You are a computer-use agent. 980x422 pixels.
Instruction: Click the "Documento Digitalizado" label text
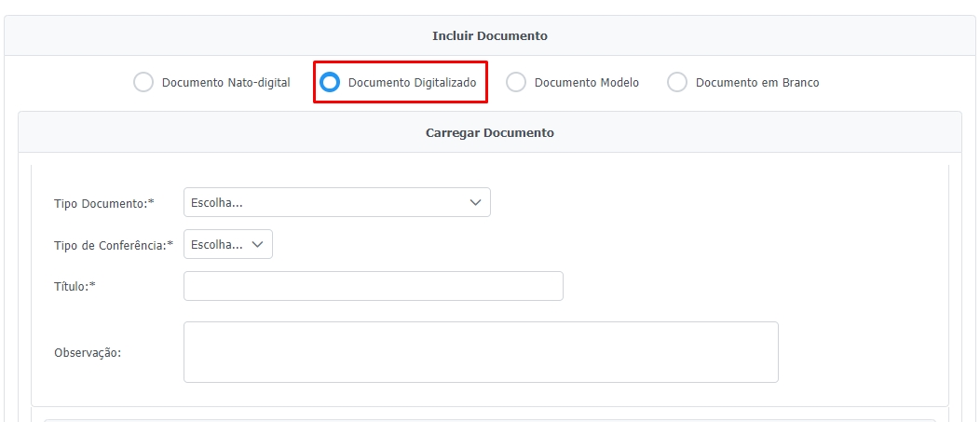click(412, 82)
